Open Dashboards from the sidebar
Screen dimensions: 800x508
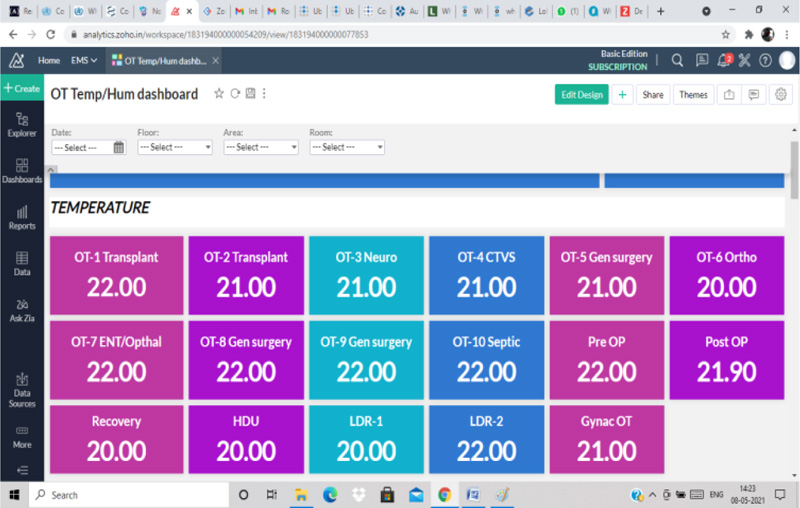pos(22,170)
